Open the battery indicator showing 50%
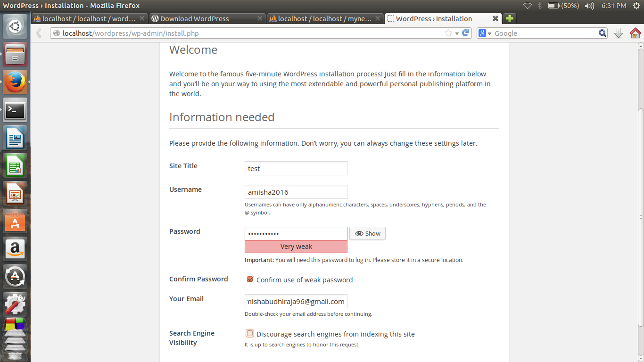This screenshot has height=362, width=644. pyautogui.click(x=563, y=6)
